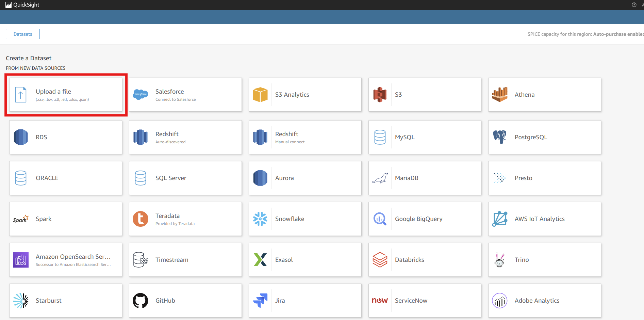Pick the RDS database icon
This screenshot has width=644, height=320.
tap(21, 137)
